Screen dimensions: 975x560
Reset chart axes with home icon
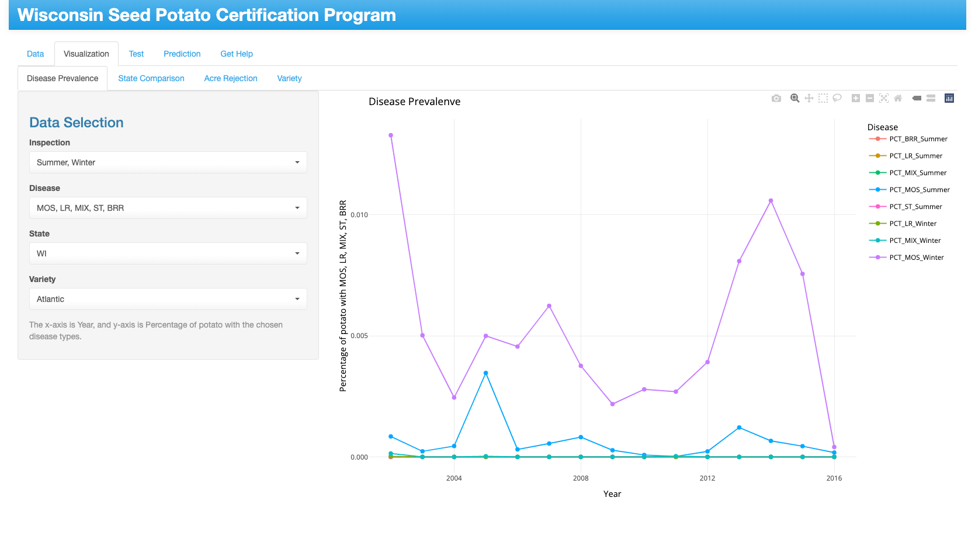click(898, 98)
